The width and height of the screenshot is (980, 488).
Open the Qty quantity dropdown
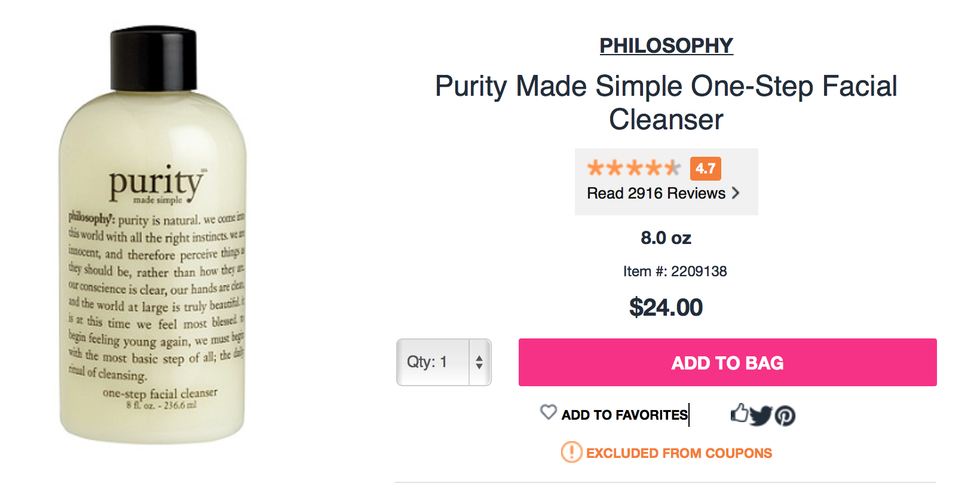[442, 362]
